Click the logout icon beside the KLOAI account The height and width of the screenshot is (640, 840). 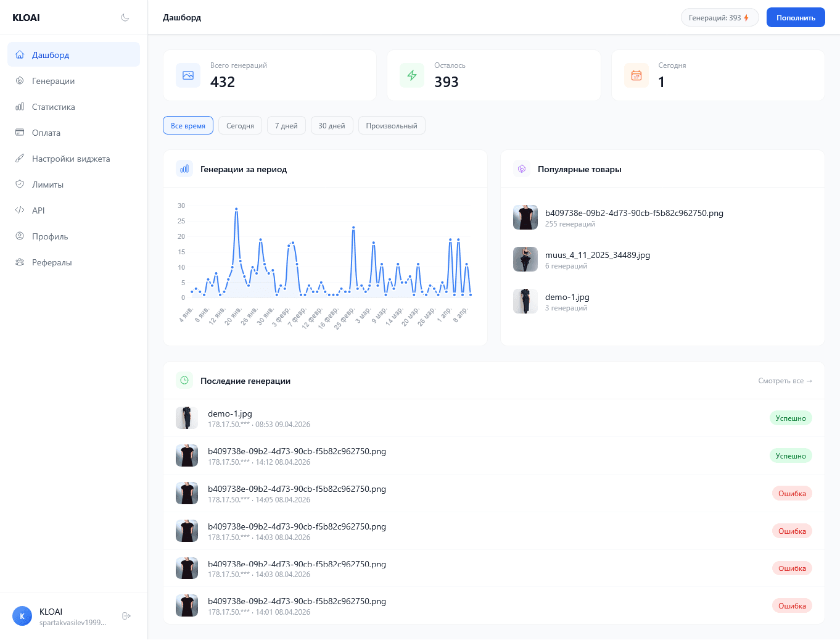tap(126, 616)
